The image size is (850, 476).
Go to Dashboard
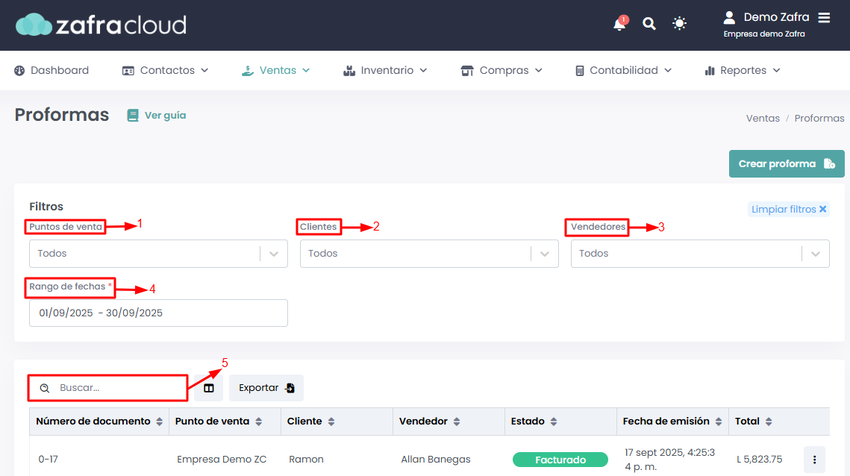(x=51, y=70)
